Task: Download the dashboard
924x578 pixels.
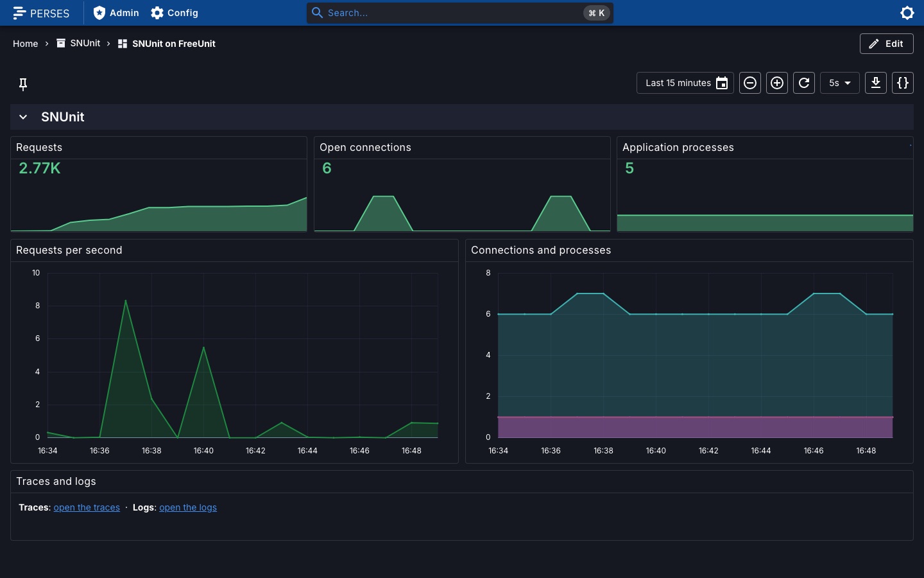Action: pyautogui.click(x=876, y=83)
